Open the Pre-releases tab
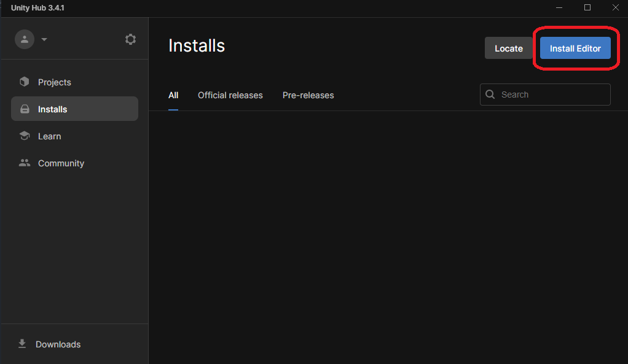The height and width of the screenshot is (364, 628). (307, 95)
